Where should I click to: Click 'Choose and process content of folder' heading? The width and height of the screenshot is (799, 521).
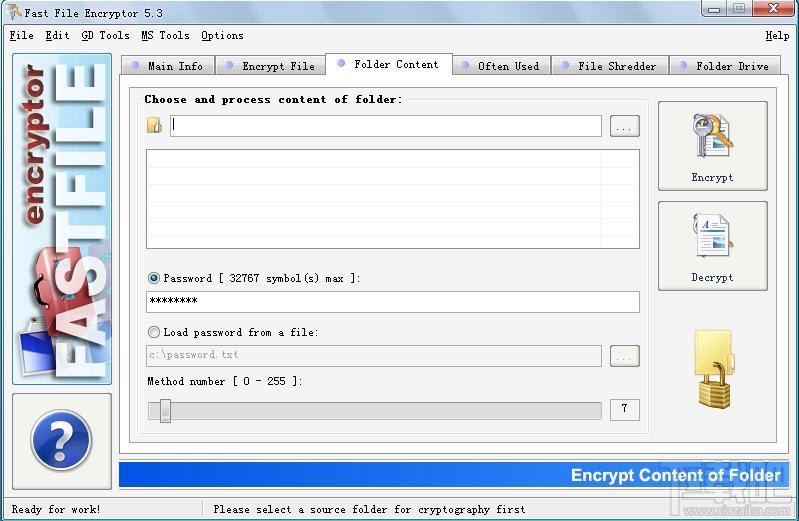[273, 99]
